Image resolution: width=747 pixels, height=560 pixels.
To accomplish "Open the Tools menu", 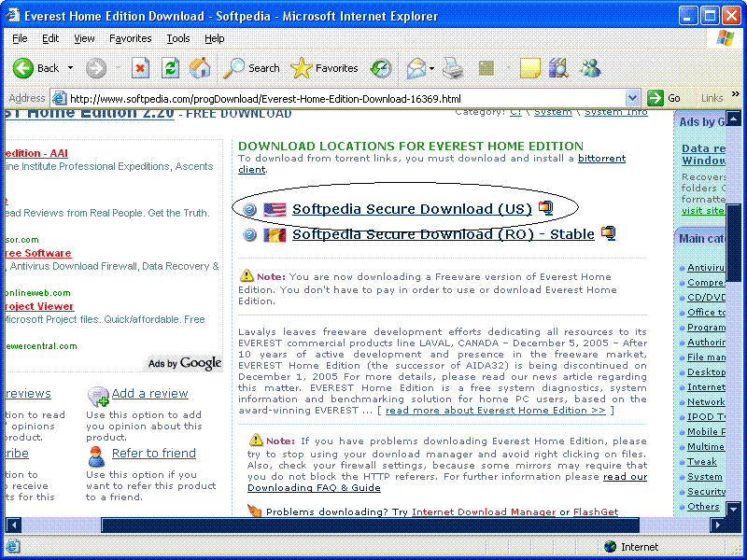I will (178, 38).
